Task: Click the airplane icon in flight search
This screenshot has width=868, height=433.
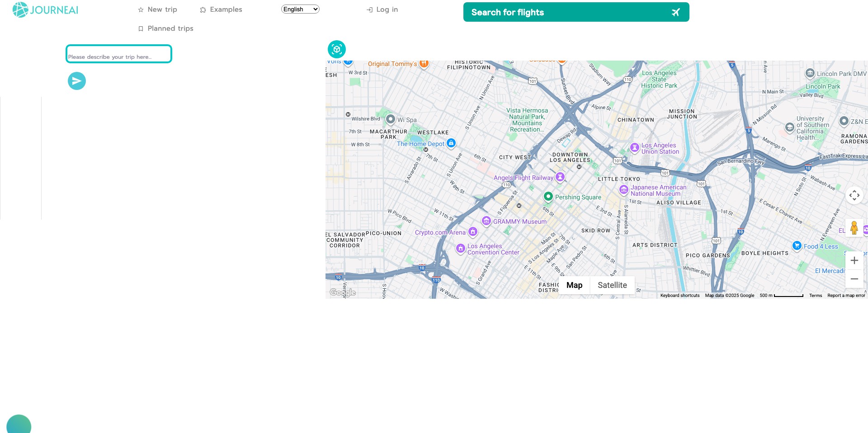Action: coord(675,13)
